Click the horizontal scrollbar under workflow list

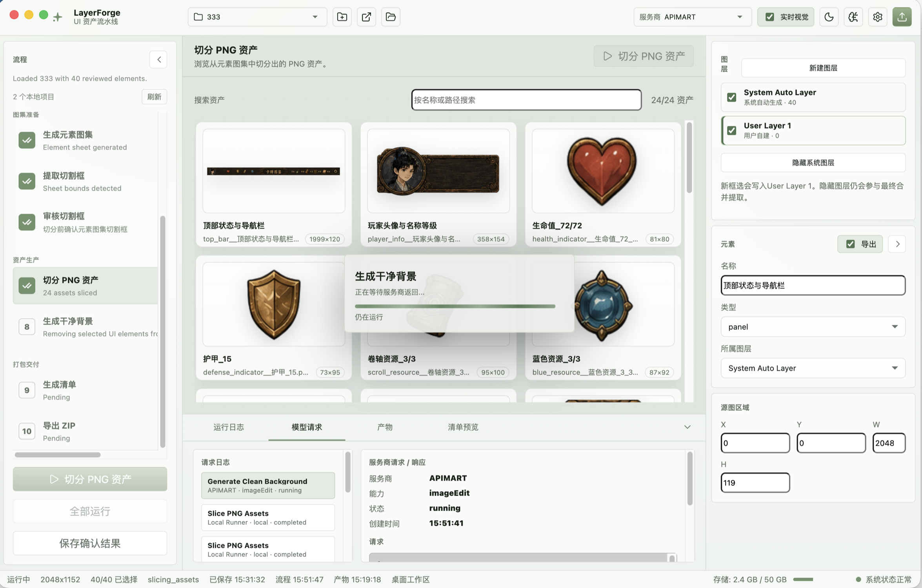(58, 455)
